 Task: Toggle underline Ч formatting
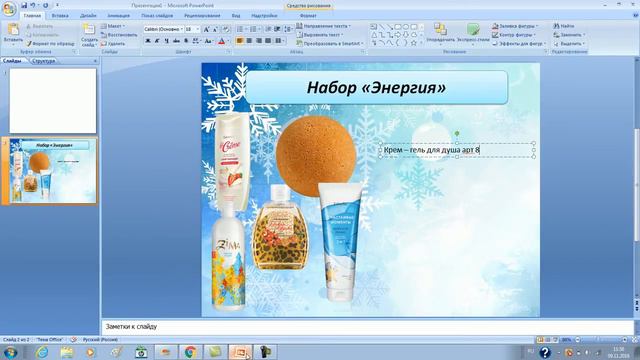tap(167, 41)
